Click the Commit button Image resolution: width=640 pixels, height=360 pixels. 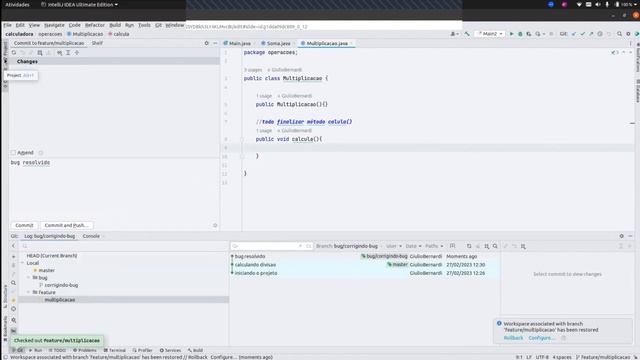[24, 225]
